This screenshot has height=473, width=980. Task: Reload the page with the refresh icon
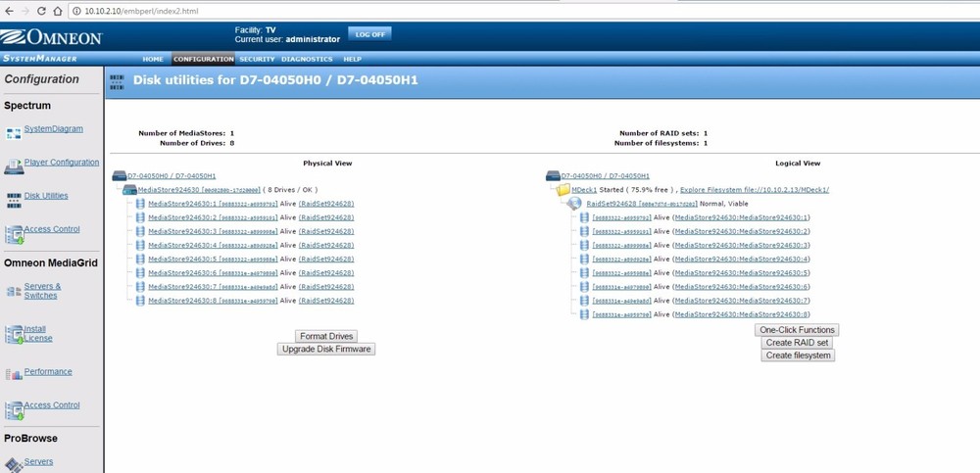coord(41,11)
